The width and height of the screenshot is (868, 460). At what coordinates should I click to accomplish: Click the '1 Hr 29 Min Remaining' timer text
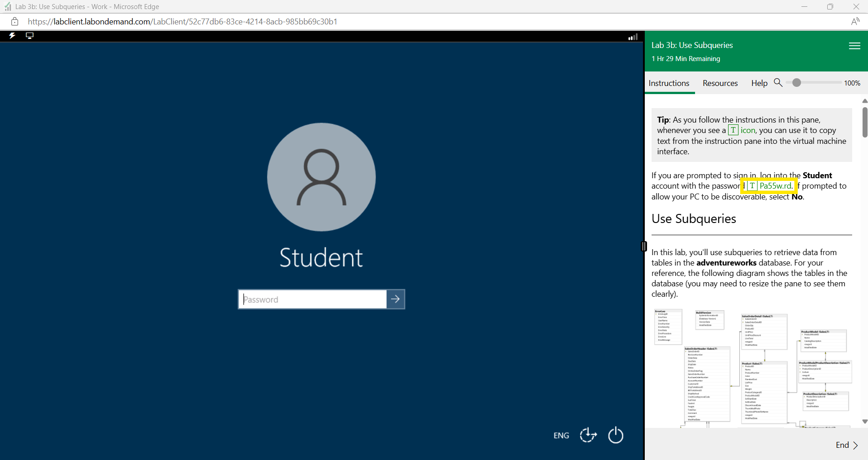pos(686,59)
